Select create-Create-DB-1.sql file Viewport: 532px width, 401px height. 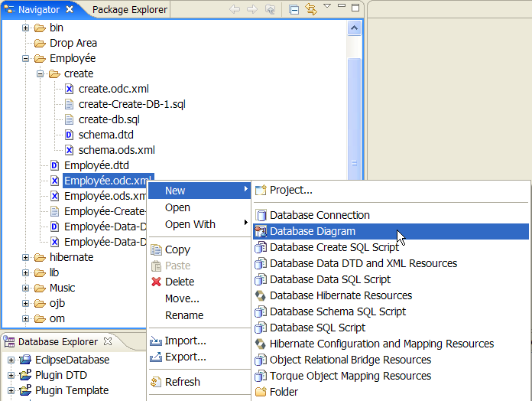132,104
